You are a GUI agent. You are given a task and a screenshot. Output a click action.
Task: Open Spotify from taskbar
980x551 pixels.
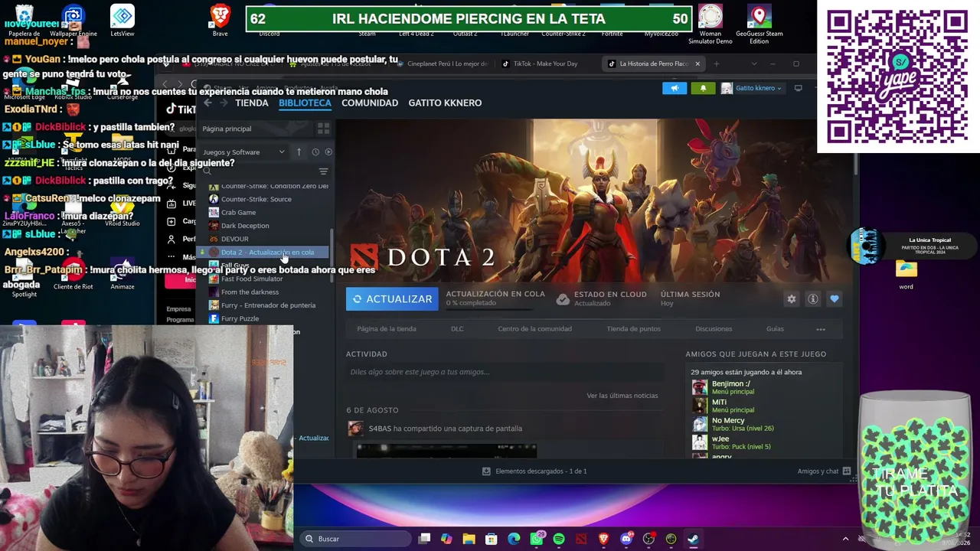point(559,539)
